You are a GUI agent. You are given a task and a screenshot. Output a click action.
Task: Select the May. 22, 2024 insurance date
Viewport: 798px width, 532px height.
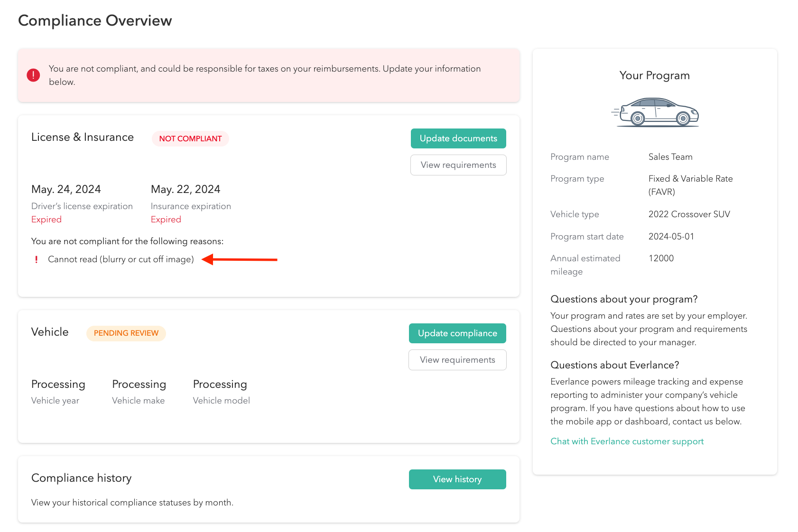tap(186, 189)
